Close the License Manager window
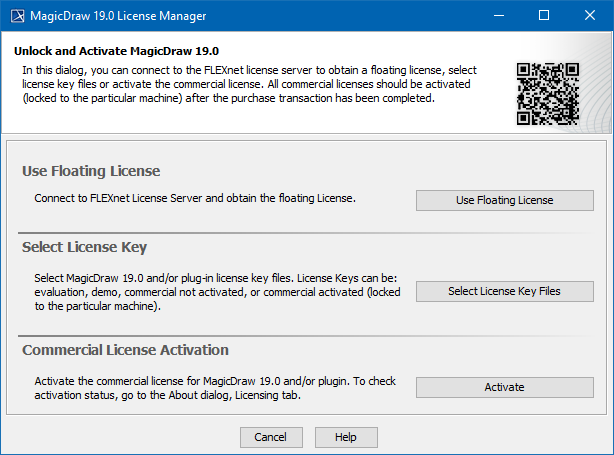This screenshot has height=455, width=614. point(590,15)
